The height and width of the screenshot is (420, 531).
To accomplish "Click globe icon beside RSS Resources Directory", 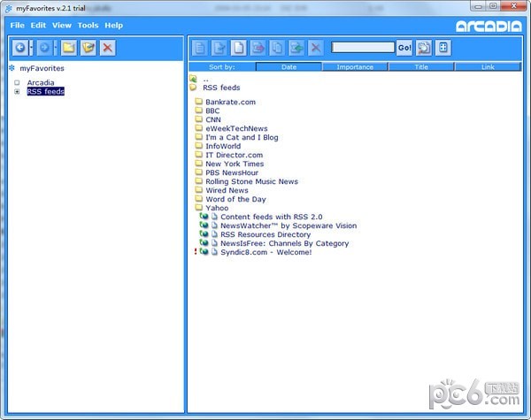I will click(x=204, y=233).
